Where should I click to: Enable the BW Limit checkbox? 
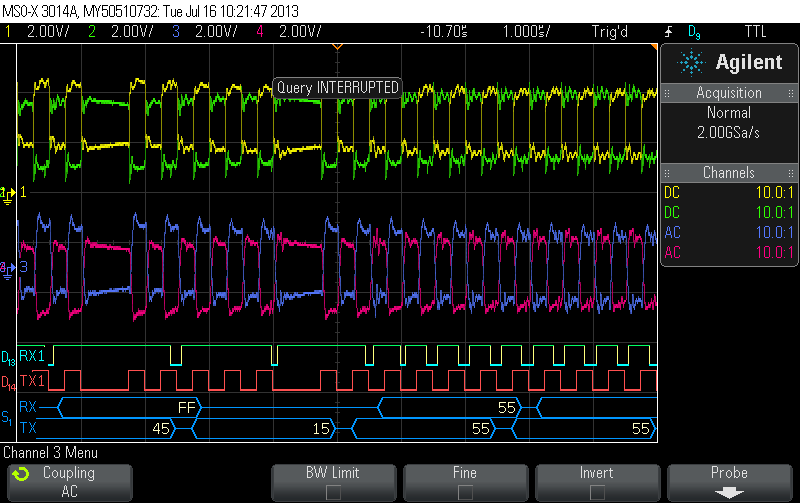(x=333, y=492)
